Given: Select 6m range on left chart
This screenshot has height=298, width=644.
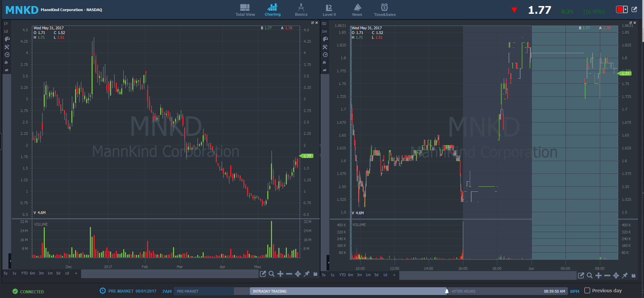Looking at the screenshot, I should point(32,273).
